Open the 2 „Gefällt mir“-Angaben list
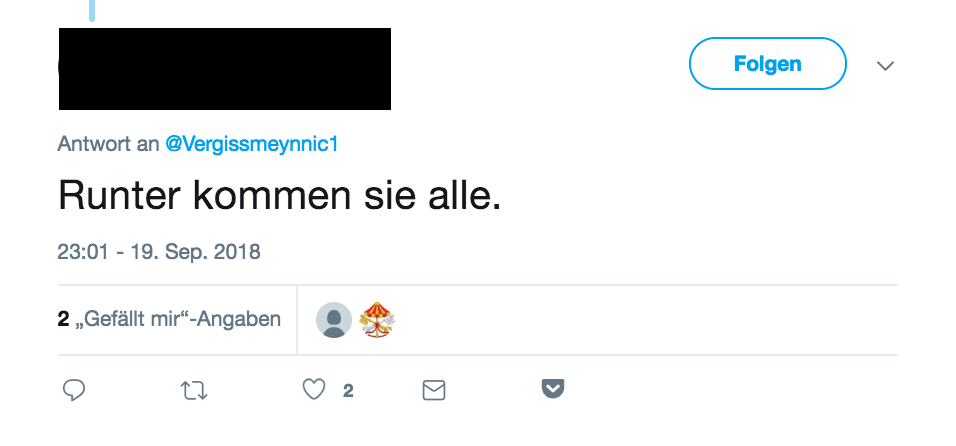956x446 pixels. (x=169, y=319)
